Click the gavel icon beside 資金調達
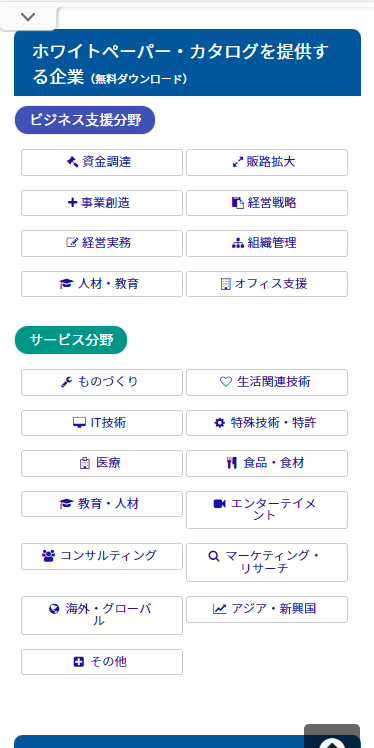Image resolution: width=374 pixels, height=748 pixels. pyautogui.click(x=72, y=162)
